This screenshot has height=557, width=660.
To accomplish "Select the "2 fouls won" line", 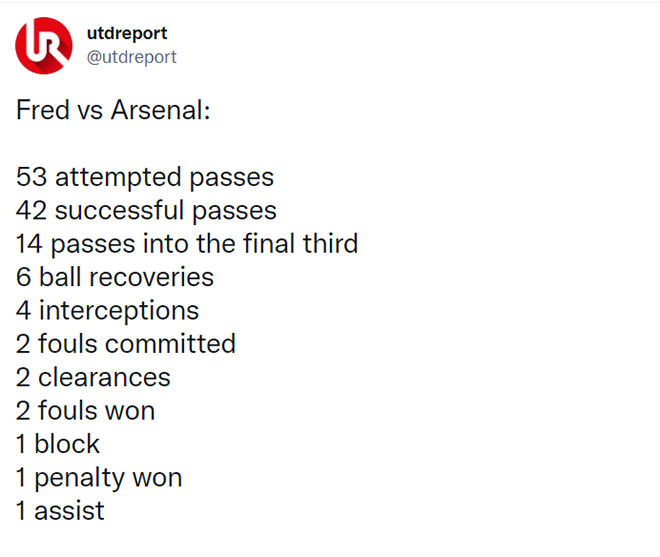I will (x=85, y=410).
